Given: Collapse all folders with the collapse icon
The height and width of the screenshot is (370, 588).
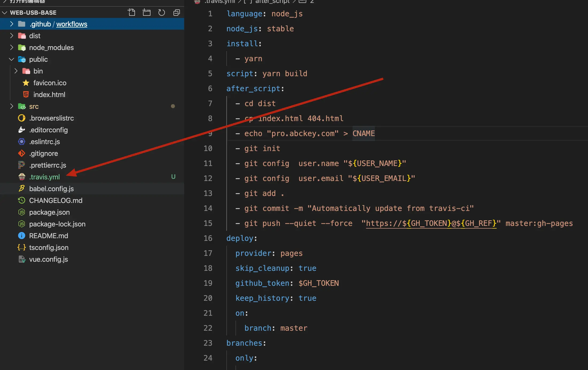Looking at the screenshot, I should coord(176,13).
